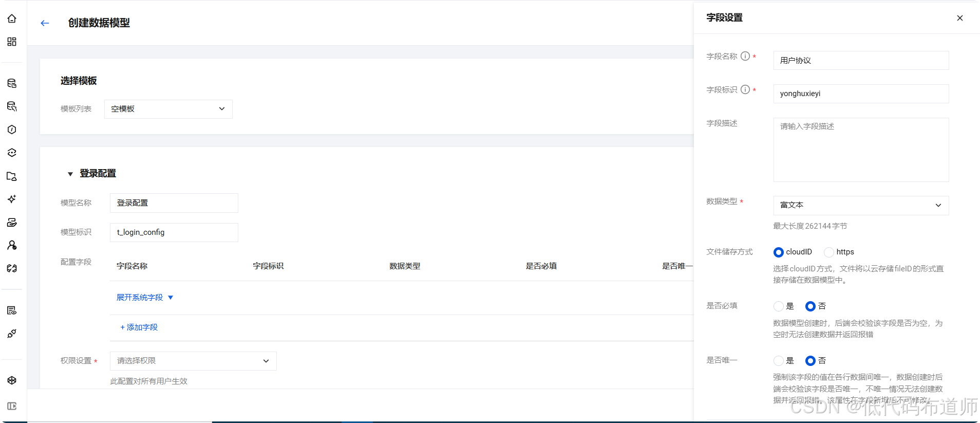The height and width of the screenshot is (423, 980).
Task: Click the 字段描述 text area
Action: tap(861, 150)
